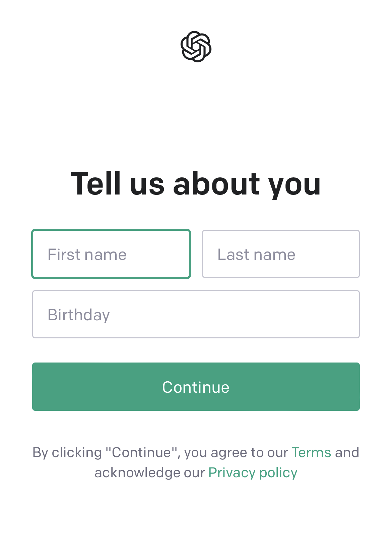Click the "Birthday" placeholder label
Viewport: 392px width, 554px height.
tap(79, 315)
